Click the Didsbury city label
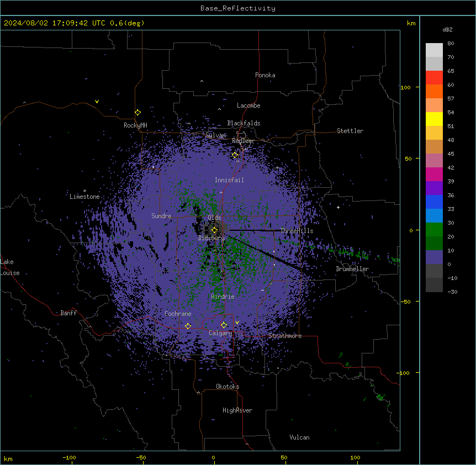The width and height of the screenshot is (476, 465). (211, 238)
